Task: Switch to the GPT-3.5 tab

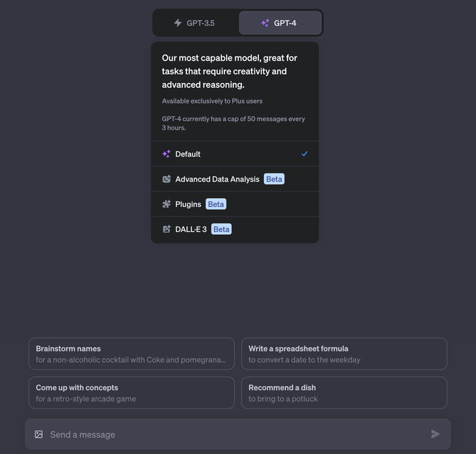Action: coord(196,22)
